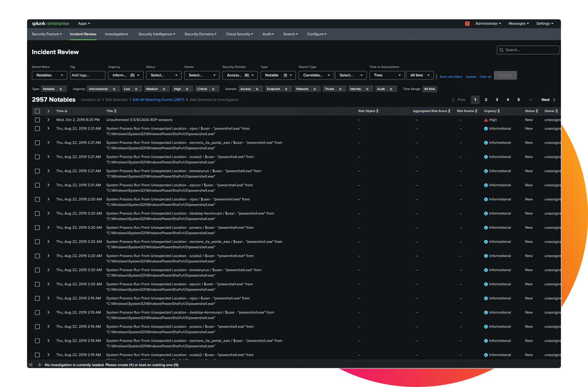Expand the Unauthorized ICS/SCADA RDP sessions event row
588x387 pixels.
click(48, 120)
